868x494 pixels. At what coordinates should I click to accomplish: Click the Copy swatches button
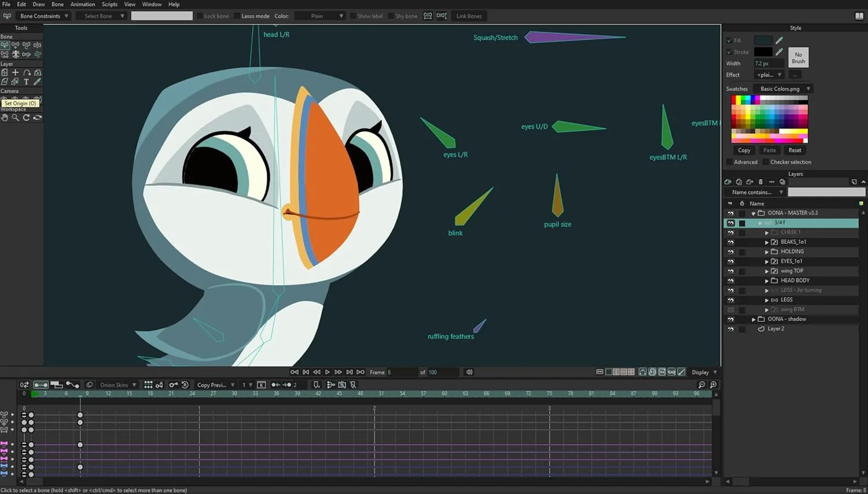click(744, 150)
